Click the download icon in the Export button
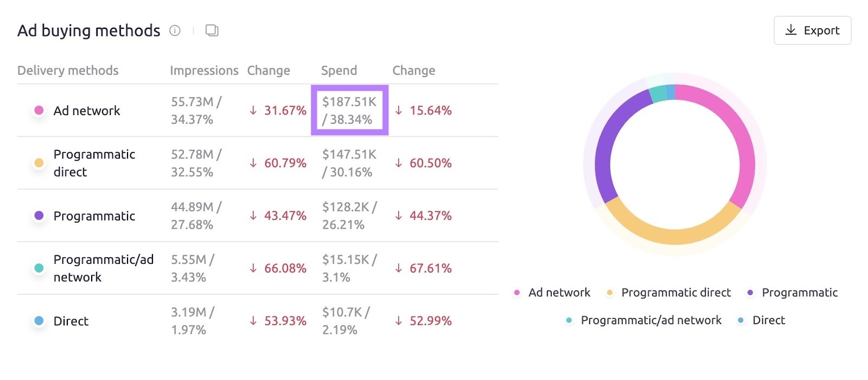 791,30
